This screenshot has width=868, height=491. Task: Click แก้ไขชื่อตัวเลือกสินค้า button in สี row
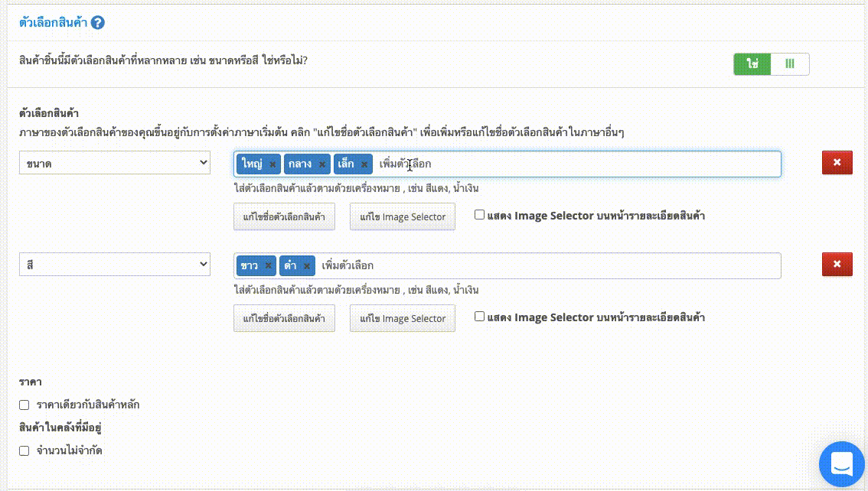click(284, 318)
